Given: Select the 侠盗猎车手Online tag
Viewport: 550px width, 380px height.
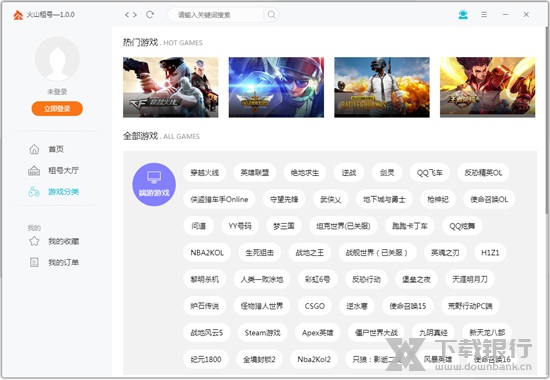Looking at the screenshot, I should [x=219, y=199].
